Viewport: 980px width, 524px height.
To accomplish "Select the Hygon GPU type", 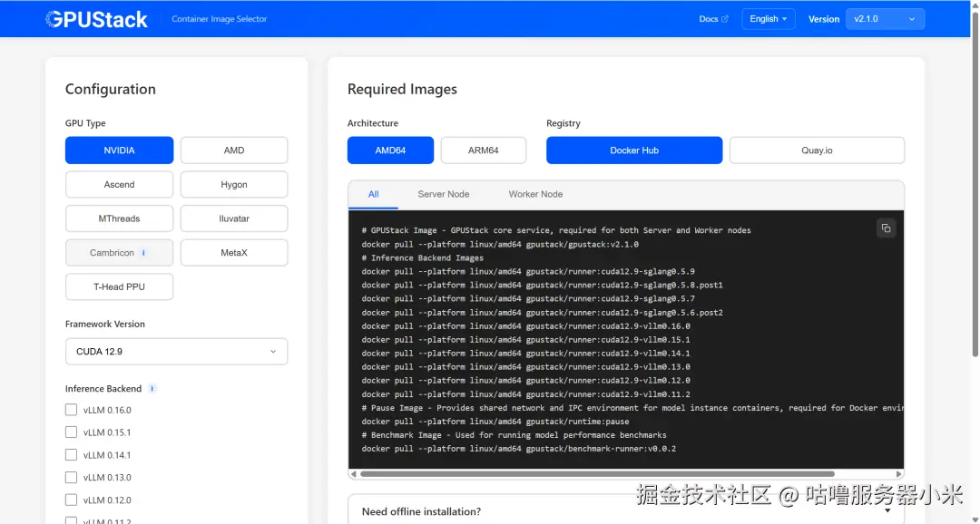I will pyautogui.click(x=234, y=185).
